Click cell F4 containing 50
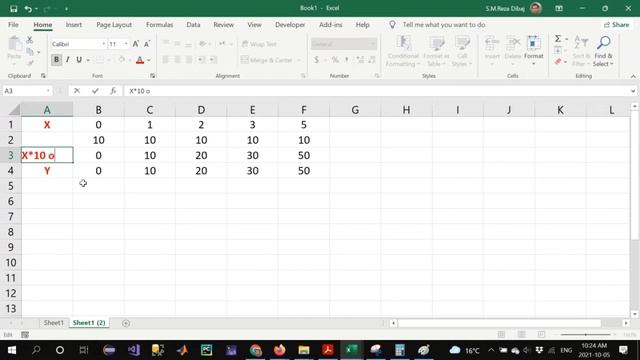 point(304,171)
